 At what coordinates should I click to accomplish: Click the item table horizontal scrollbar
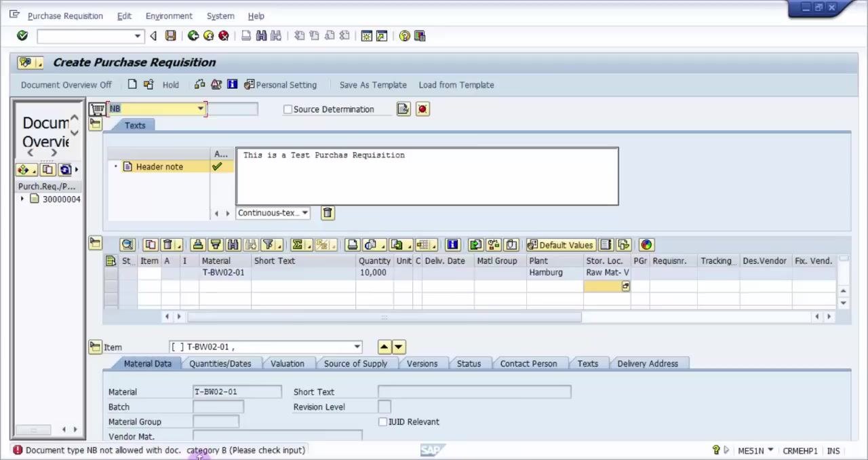tap(384, 317)
